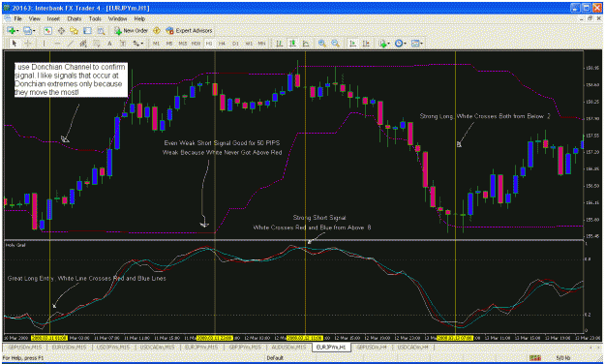Select the vertical line drawing tool

(x=44, y=44)
